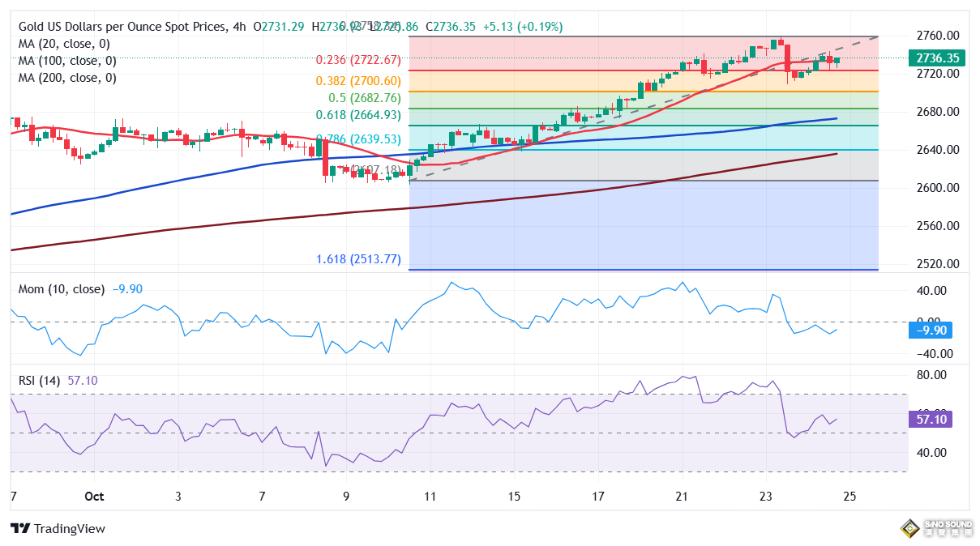Click the Sino Sound watermark logo
Screen dimensions: 980x546
pos(937,529)
